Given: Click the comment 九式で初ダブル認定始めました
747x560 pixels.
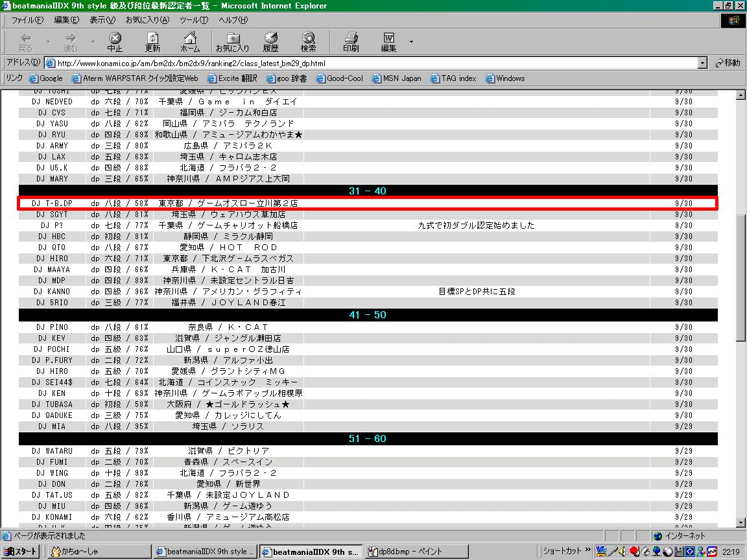Looking at the screenshot, I should pos(476,226).
